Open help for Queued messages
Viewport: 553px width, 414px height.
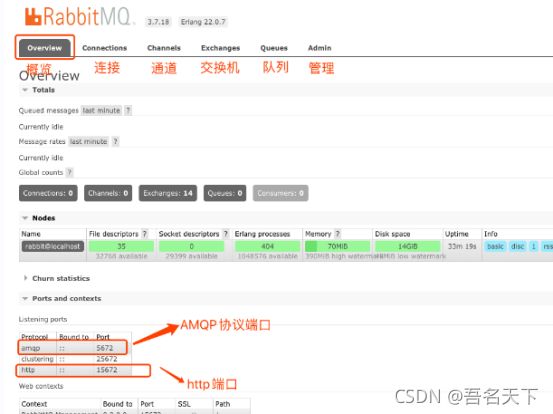click(128, 110)
